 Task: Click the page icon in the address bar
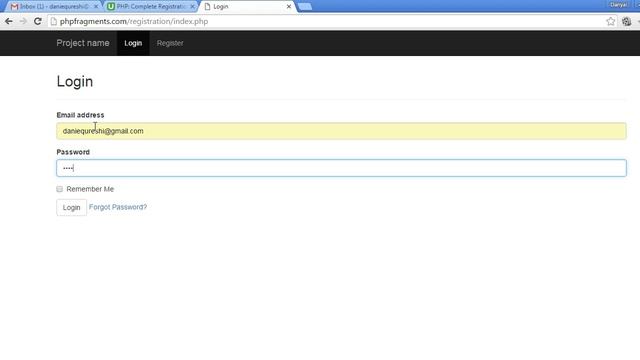(53, 21)
